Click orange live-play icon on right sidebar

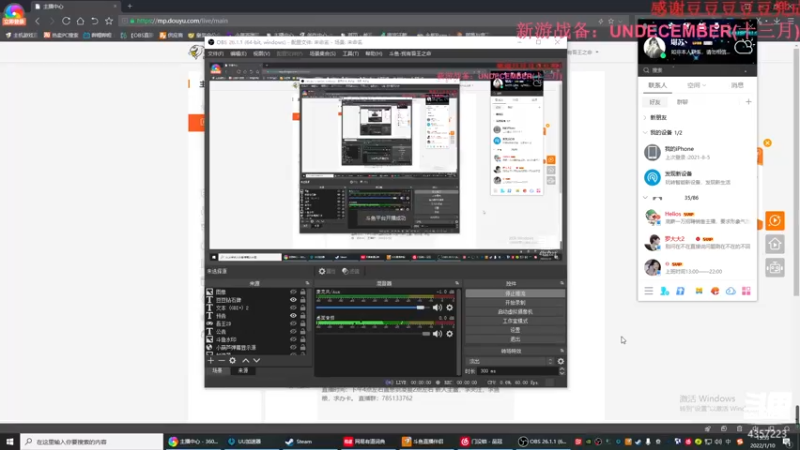774,221
